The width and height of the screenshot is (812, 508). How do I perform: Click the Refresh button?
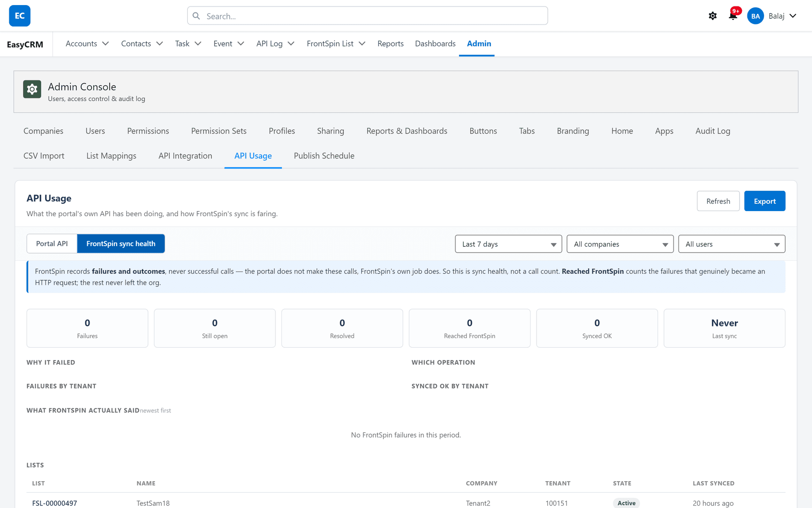coord(718,201)
